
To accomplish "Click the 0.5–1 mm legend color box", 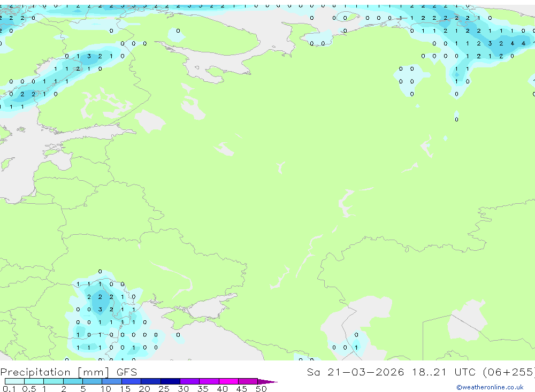I will [34, 381].
